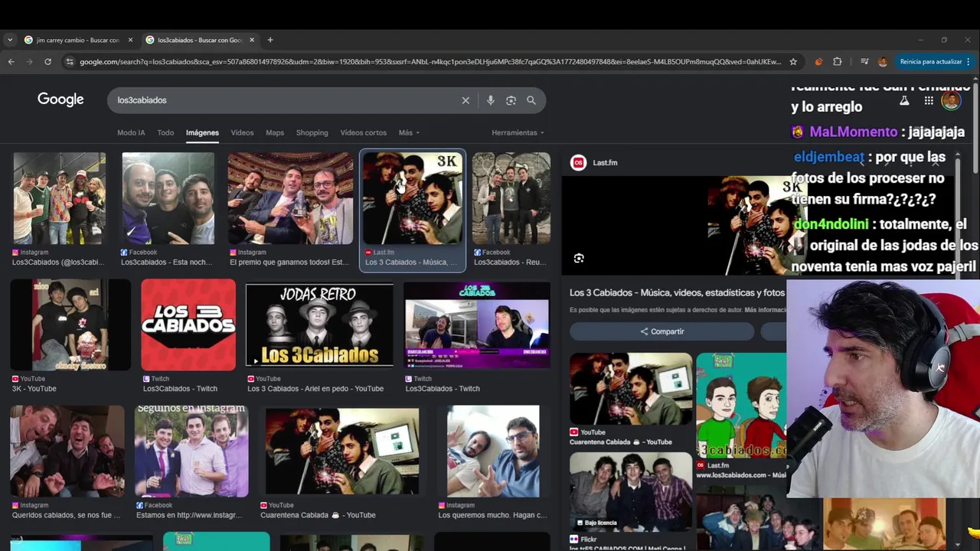Open the Extensions puzzle-piece menu
The width and height of the screenshot is (980, 551).
837,61
